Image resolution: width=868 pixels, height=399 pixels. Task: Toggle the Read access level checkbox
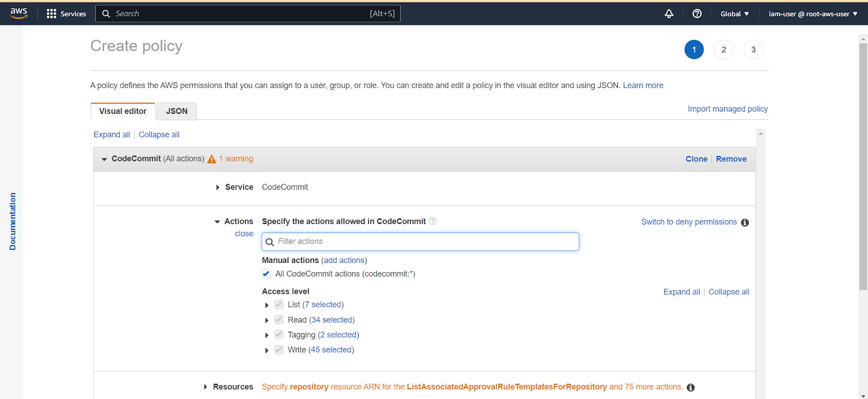[x=279, y=320]
